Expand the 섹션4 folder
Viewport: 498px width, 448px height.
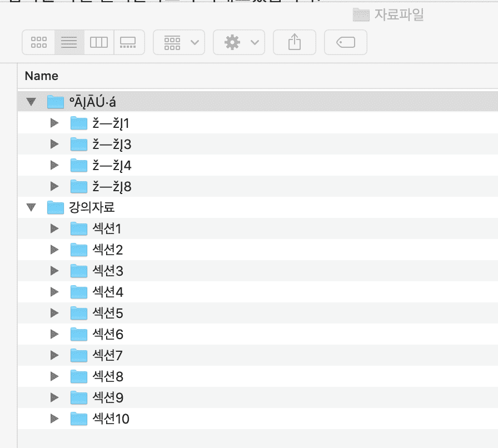(54, 292)
